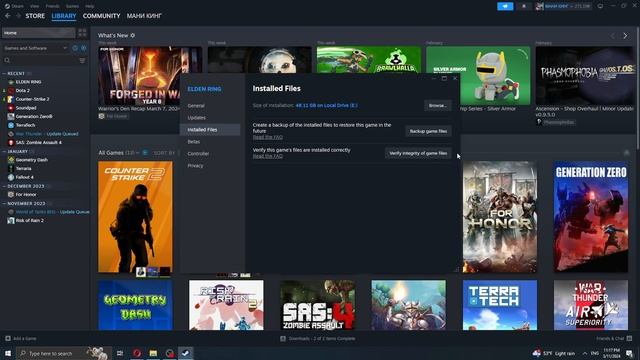Screen dimensions: 640x360
Task: Open Read the FAQ link under backup
Action: [x=267, y=137]
